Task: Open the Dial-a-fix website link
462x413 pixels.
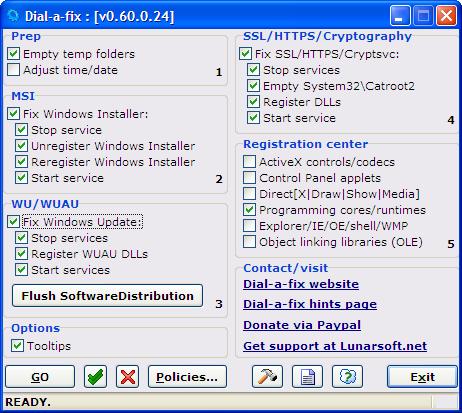Action: [301, 284]
